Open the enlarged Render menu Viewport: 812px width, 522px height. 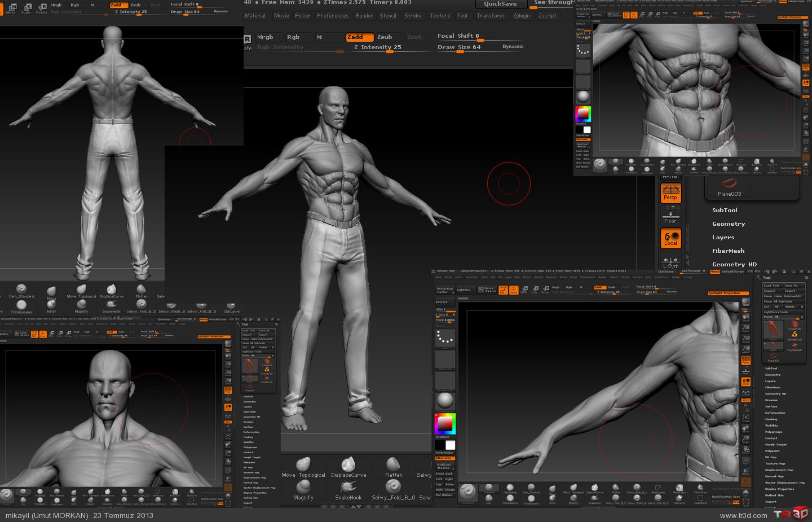(364, 16)
